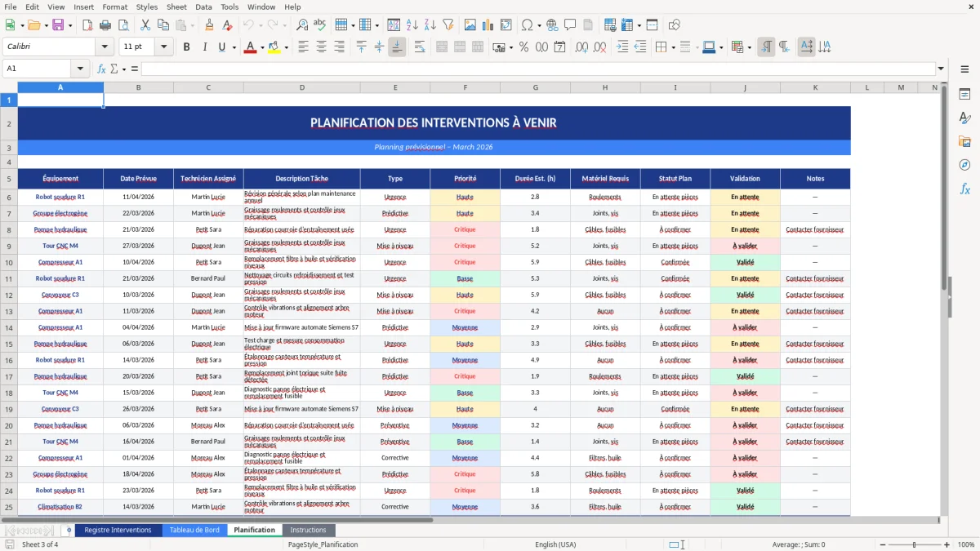Viewport: 980px width, 551px height.
Task: Open the Function Wizard icon beside Name Box
Action: tap(101, 69)
